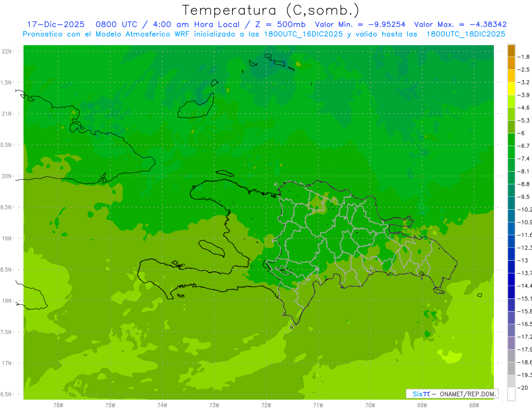Click the date '17-Dic-2025' in header
Screen dimensions: 532x411
56,24
